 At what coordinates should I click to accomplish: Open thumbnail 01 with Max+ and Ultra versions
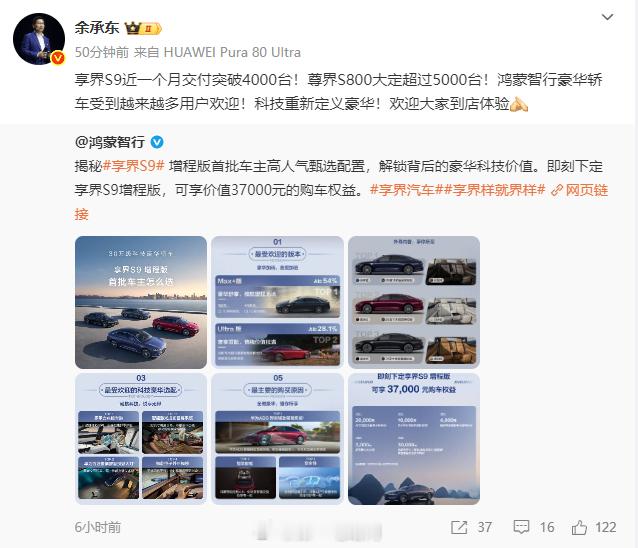pos(277,302)
